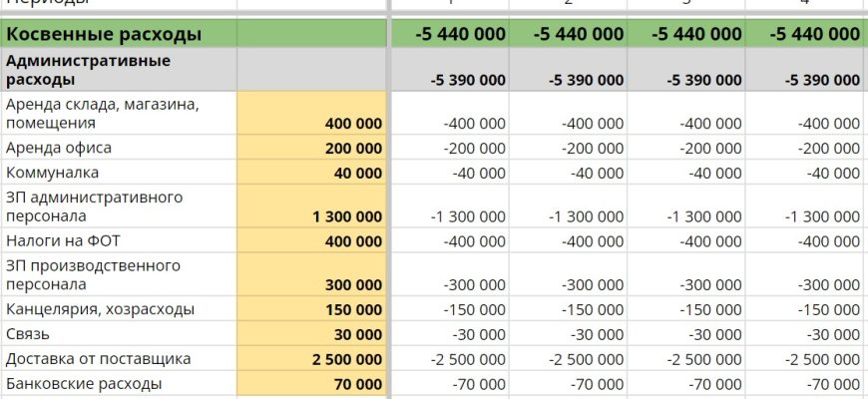This screenshot has height=399, width=868.
Task: Select the yellow 30 000 Связь input cell
Action: tap(311, 334)
